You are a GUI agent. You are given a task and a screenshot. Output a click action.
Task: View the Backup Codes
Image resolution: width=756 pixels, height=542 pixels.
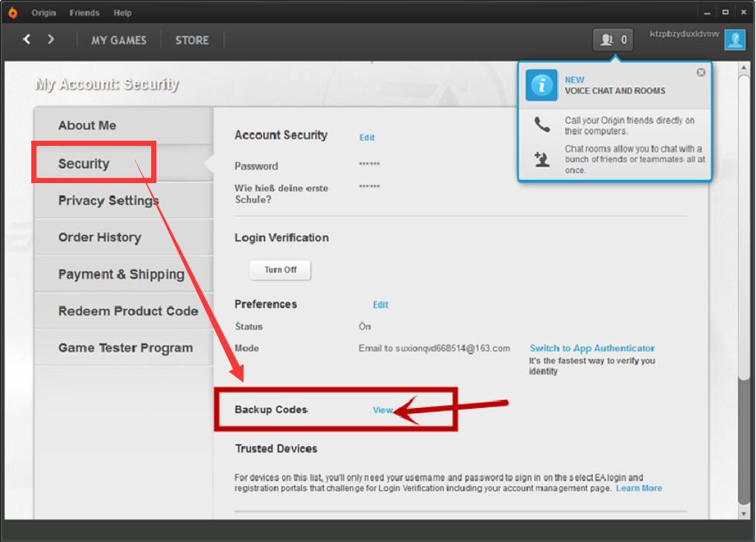click(x=382, y=410)
